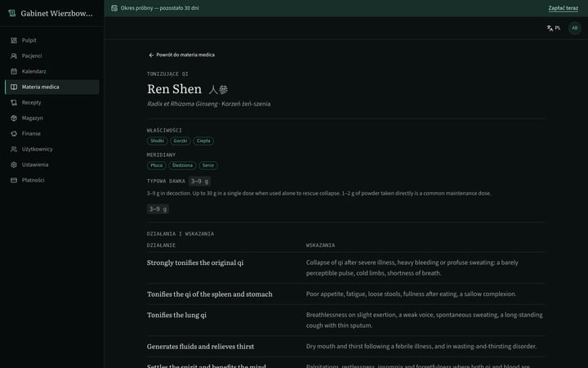Return via Powrót do materia medica
Screen dimensions: 588x368
pyautogui.click(x=181, y=55)
